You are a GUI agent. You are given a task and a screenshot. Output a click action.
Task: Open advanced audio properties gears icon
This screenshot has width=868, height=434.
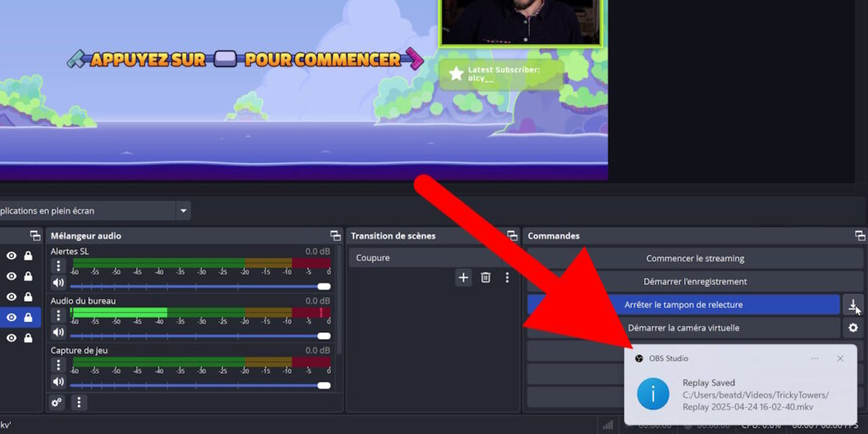[57, 403]
